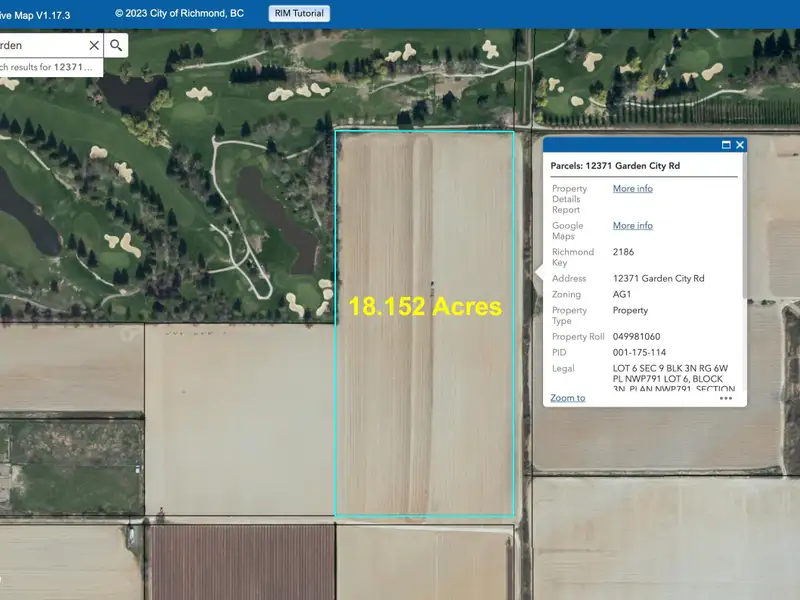The width and height of the screenshot is (800, 600).
Task: Click the Property Roll number 049981060
Action: 636,337
